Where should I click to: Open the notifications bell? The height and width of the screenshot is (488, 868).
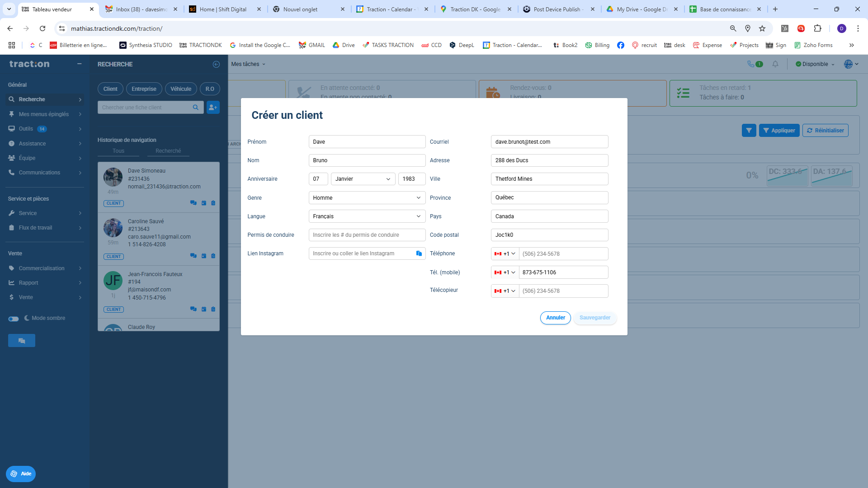point(775,64)
